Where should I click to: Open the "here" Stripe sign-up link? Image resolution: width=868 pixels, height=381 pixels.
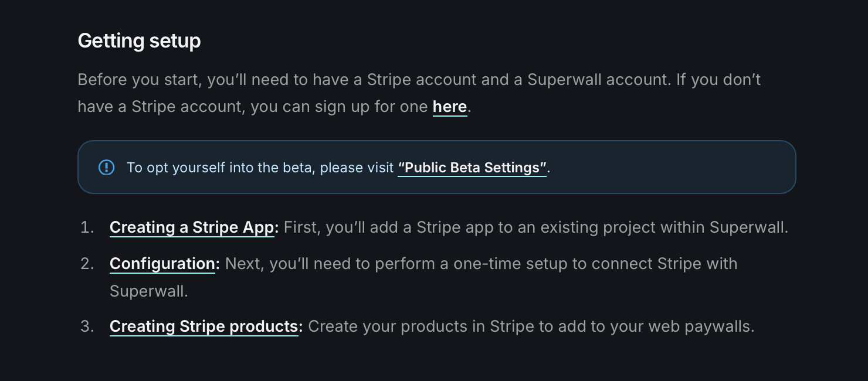coord(449,107)
